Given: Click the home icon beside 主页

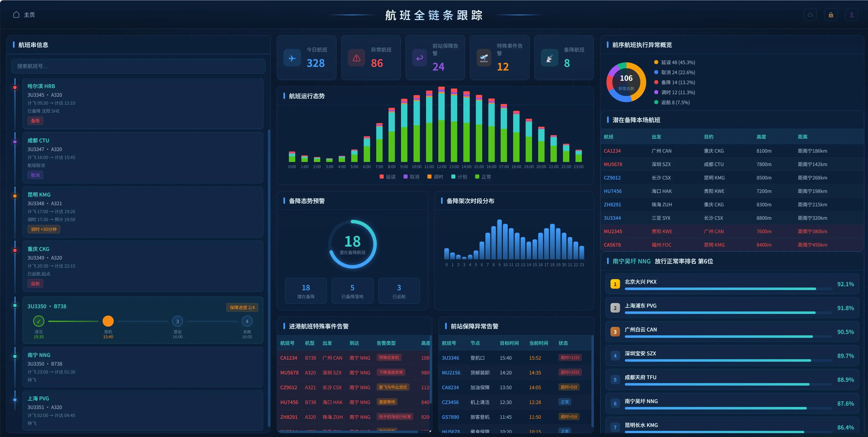Looking at the screenshot, I should click(x=16, y=15).
